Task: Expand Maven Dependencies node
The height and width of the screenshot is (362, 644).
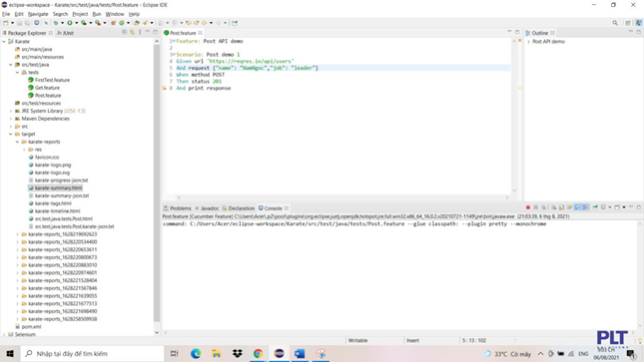Action: pyautogui.click(x=11, y=119)
